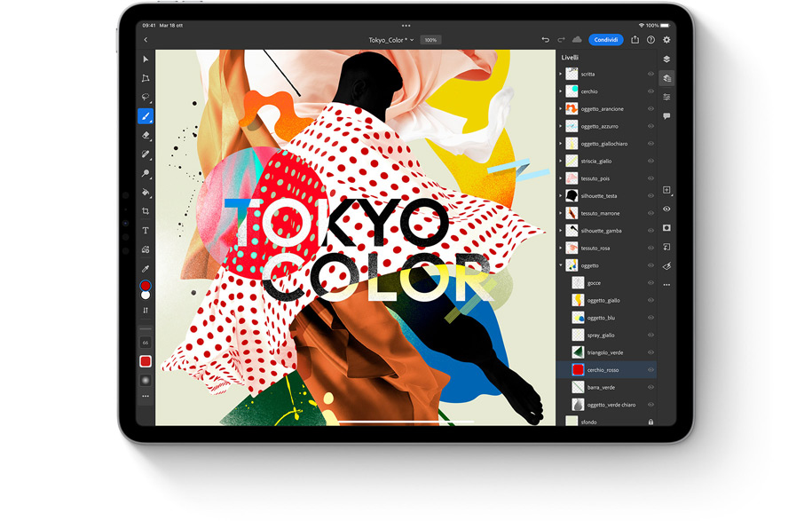Collapse the oggetto layer group
The height and width of the screenshot is (521, 812).
[561, 265]
